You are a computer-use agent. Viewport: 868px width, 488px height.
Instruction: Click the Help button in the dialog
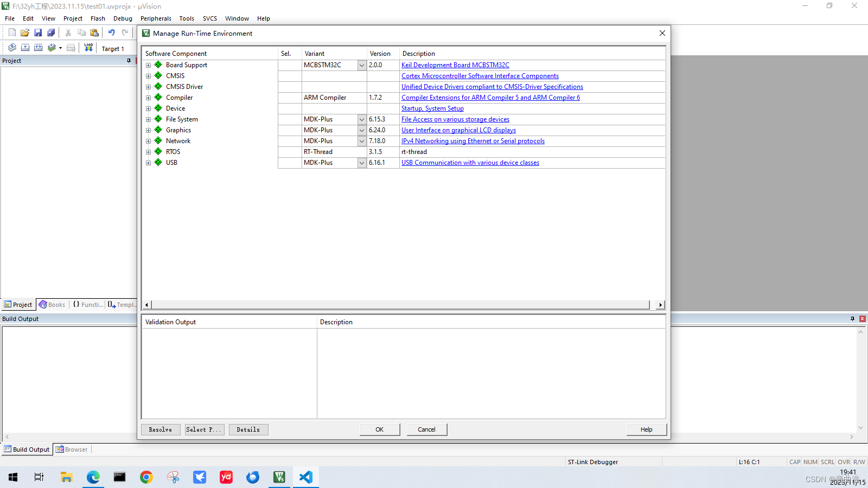647,429
